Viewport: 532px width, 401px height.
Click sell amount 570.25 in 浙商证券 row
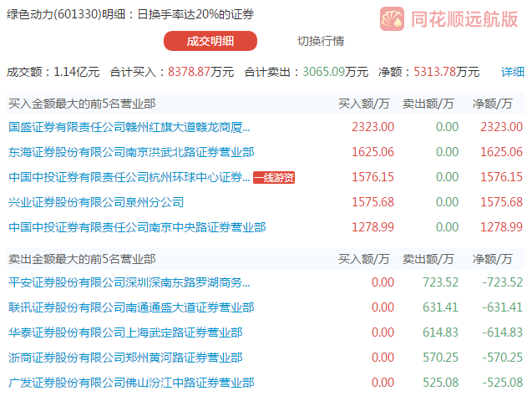click(x=440, y=358)
